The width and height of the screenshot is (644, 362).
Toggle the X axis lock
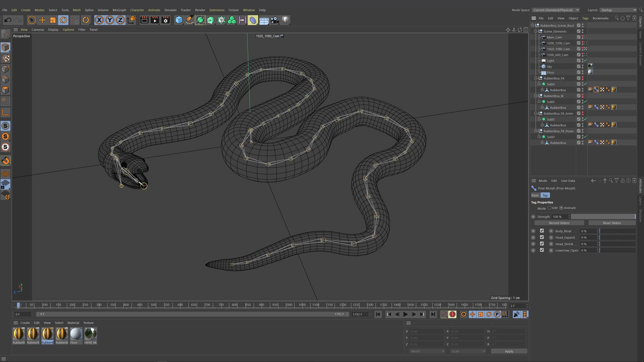point(99,20)
